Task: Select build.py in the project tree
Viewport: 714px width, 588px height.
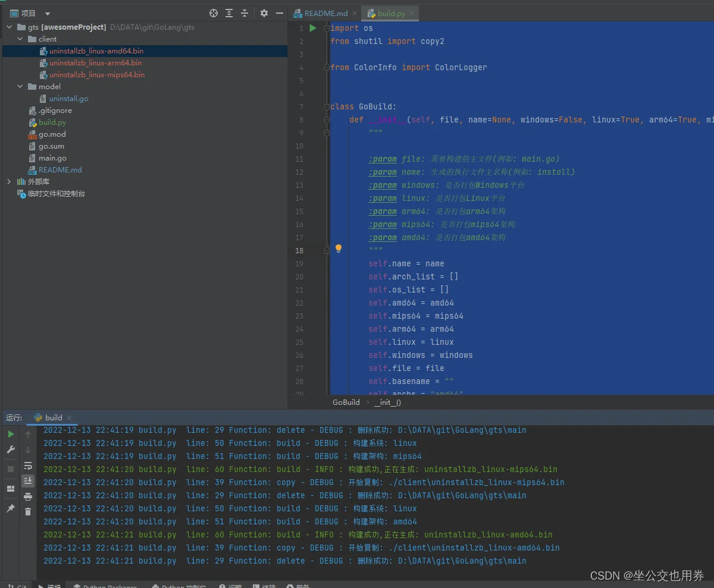Action: click(x=52, y=122)
